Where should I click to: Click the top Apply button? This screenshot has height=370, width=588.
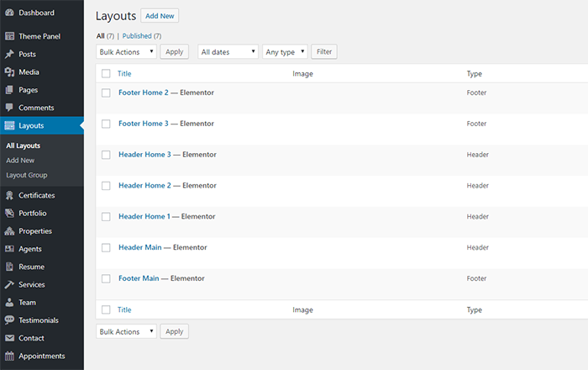click(x=175, y=52)
